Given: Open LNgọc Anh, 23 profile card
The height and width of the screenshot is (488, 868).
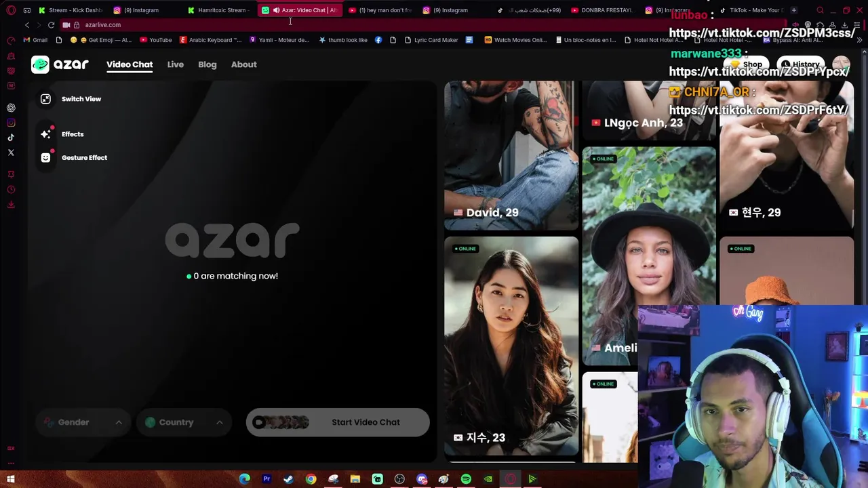Looking at the screenshot, I should pyautogui.click(x=649, y=110).
